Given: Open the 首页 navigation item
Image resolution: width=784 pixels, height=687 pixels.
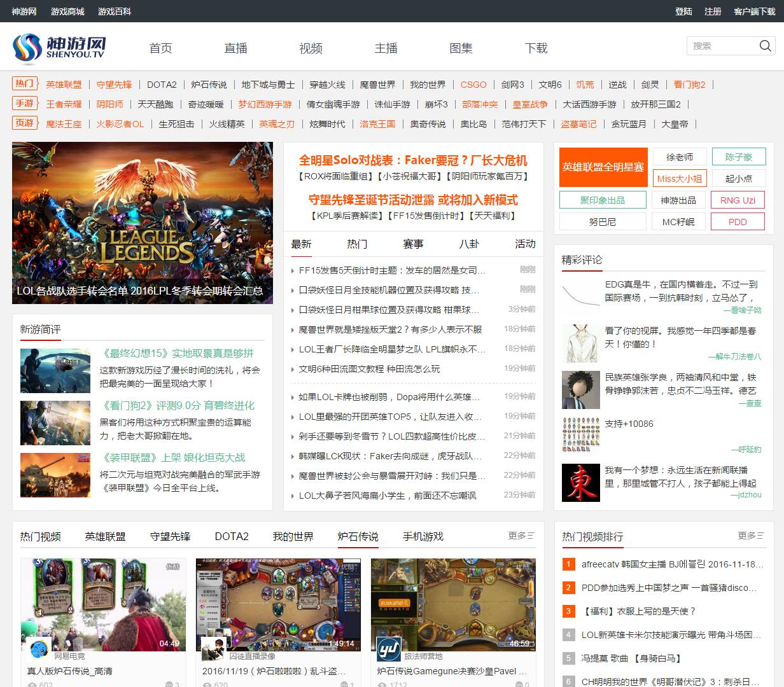Looking at the screenshot, I should 160,48.
